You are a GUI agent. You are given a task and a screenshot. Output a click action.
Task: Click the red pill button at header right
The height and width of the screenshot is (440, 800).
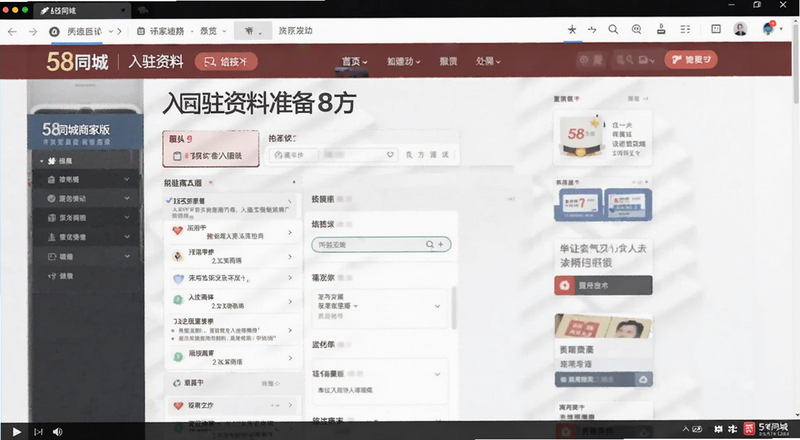pos(691,60)
